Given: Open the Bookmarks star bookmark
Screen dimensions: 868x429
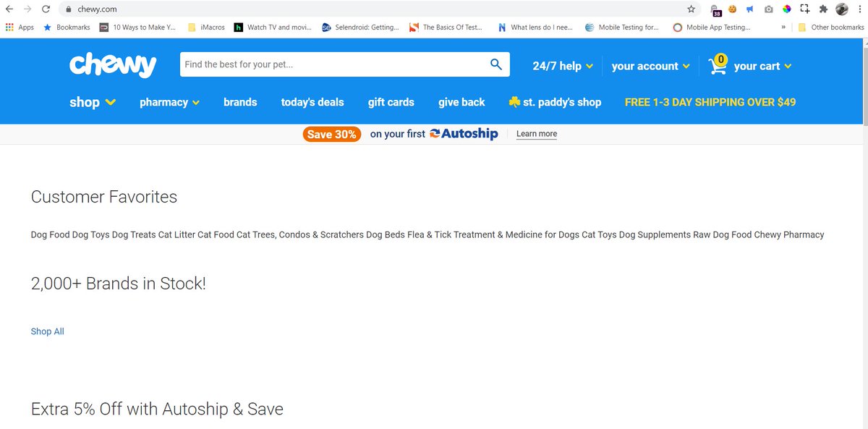Looking at the screenshot, I should (67, 27).
